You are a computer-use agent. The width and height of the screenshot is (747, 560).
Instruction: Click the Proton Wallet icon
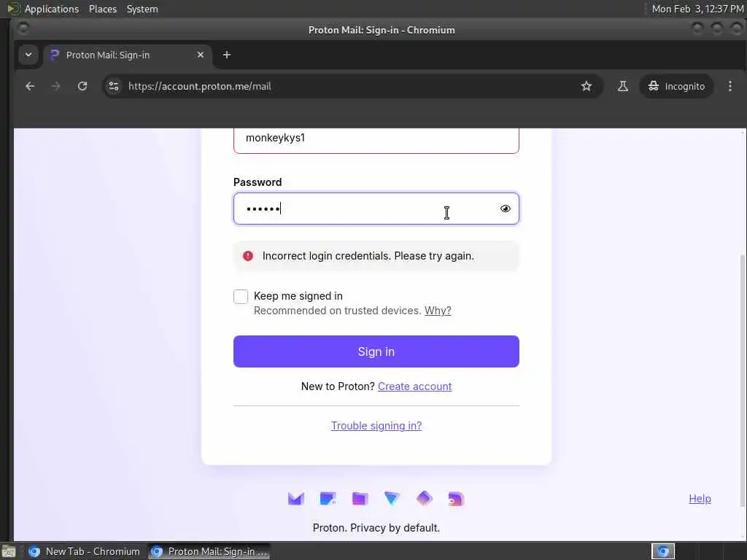pyautogui.click(x=456, y=499)
